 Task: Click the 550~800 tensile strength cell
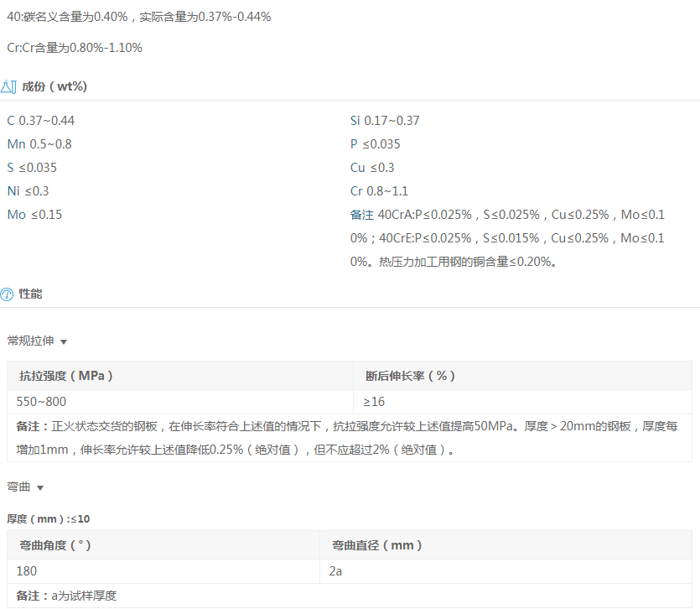click(x=43, y=402)
